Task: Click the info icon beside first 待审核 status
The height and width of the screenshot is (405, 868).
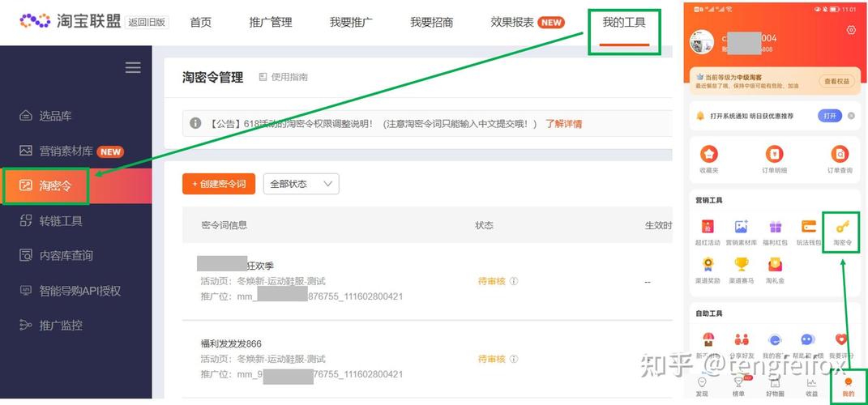Action: (514, 281)
